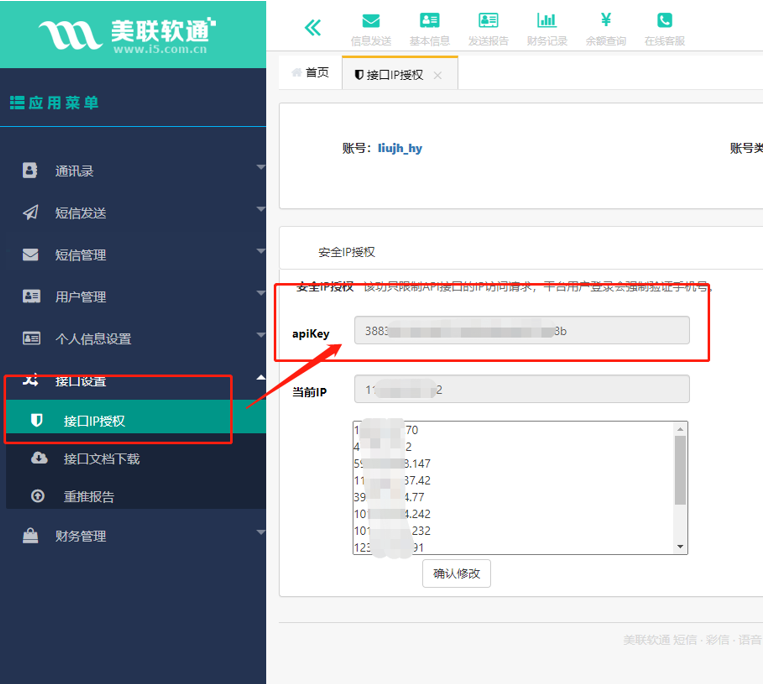Click the 当前IP input field
The width and height of the screenshot is (764, 684).
coord(522,389)
